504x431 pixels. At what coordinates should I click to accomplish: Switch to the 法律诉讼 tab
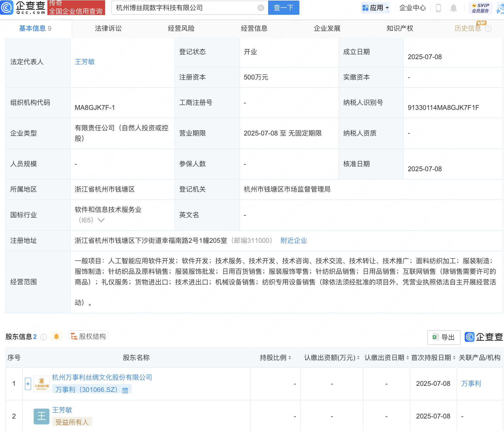108,28
